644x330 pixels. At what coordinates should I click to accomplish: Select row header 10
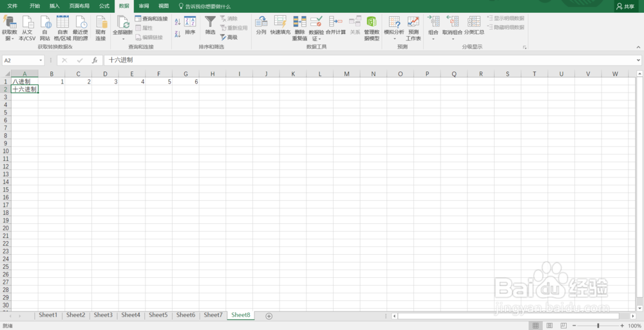tap(5, 151)
